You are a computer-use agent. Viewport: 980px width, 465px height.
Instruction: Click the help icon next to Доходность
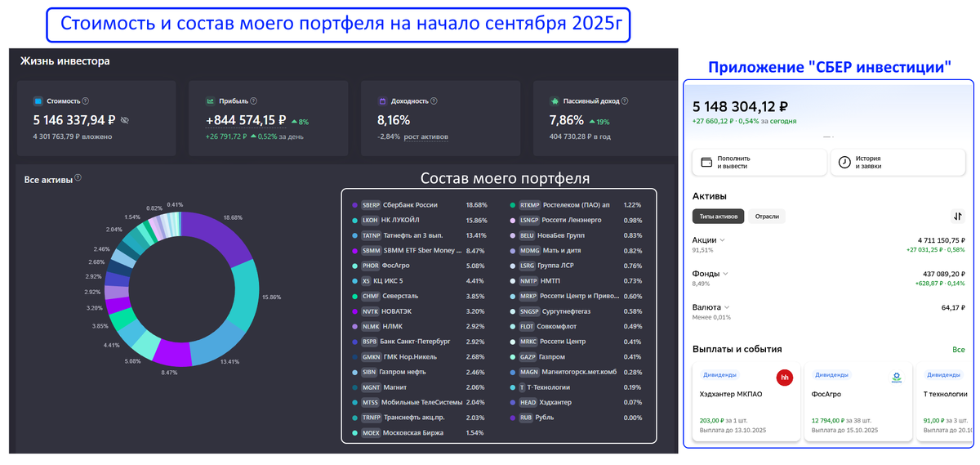(433, 101)
